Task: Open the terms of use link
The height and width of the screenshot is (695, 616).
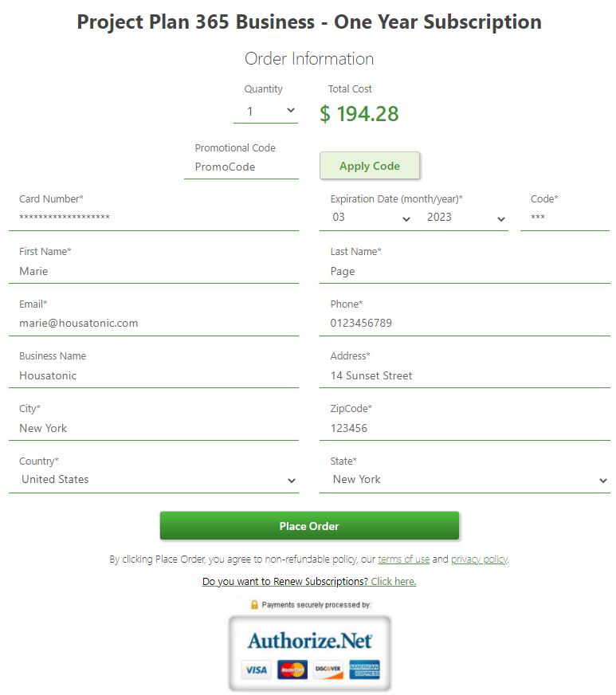Action: 404,560
